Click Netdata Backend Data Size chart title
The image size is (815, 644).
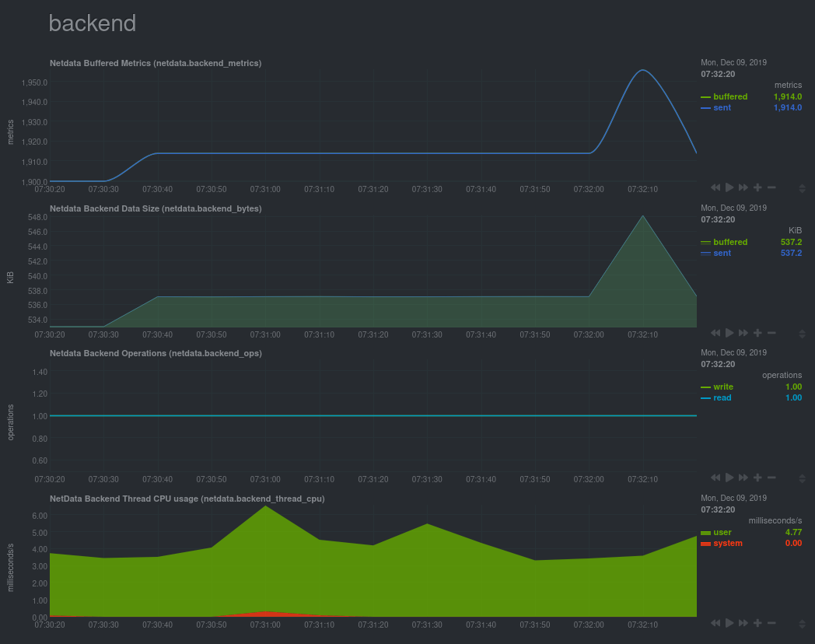[x=156, y=208]
